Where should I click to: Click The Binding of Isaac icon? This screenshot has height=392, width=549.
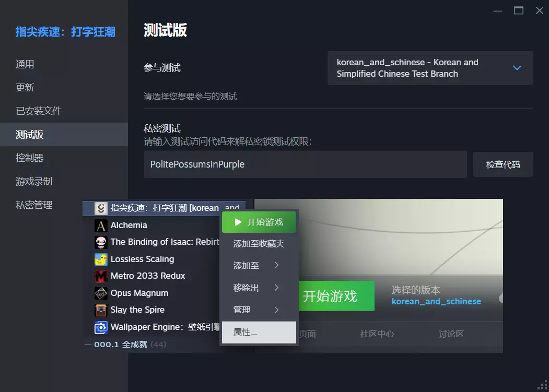[x=101, y=242]
